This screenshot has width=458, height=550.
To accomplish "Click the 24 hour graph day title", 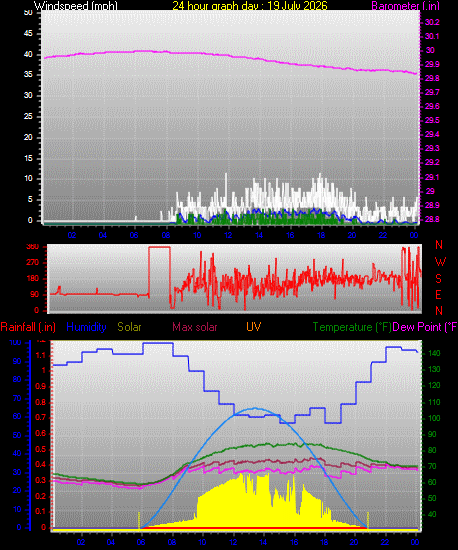I will tap(250, 6).
